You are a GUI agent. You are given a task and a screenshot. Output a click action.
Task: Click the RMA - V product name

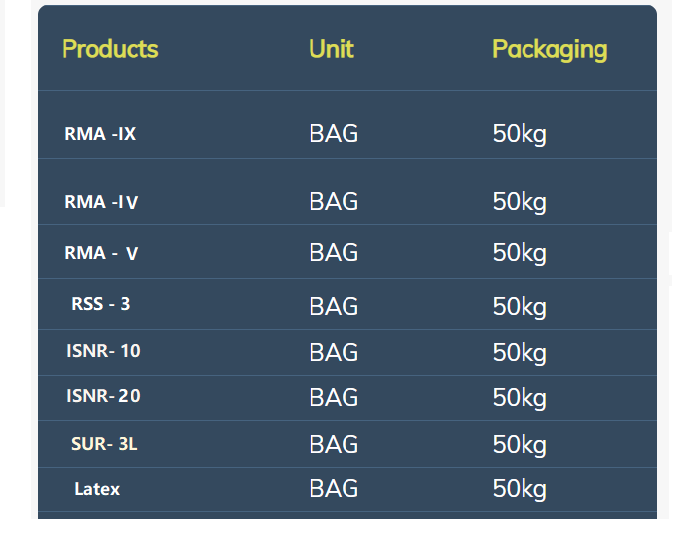click(x=101, y=253)
